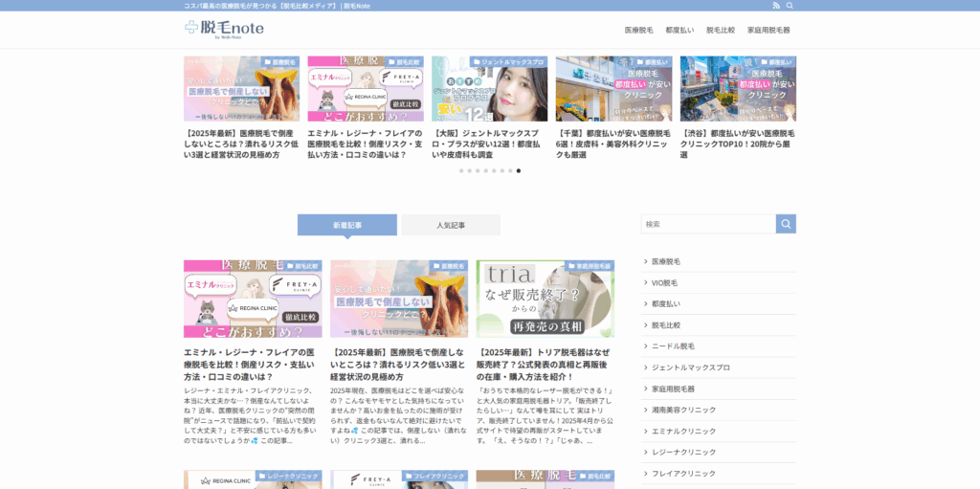Click list headline 医療脱毛で倒産しないところは
This screenshot has height=489, width=980.
click(x=399, y=364)
